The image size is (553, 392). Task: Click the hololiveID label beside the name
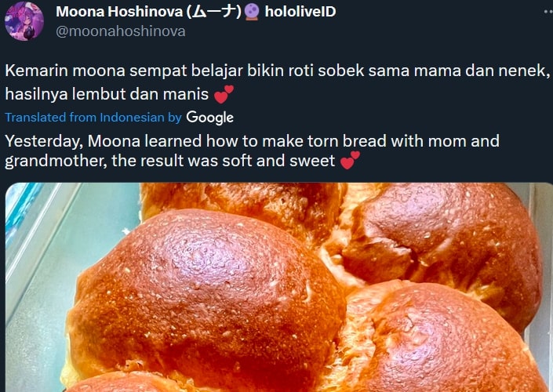300,12
